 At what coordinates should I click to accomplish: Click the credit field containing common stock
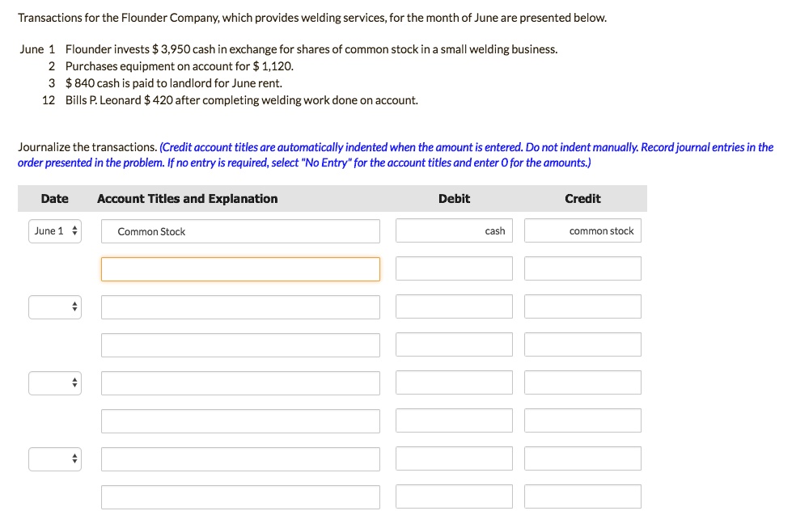[x=583, y=230]
